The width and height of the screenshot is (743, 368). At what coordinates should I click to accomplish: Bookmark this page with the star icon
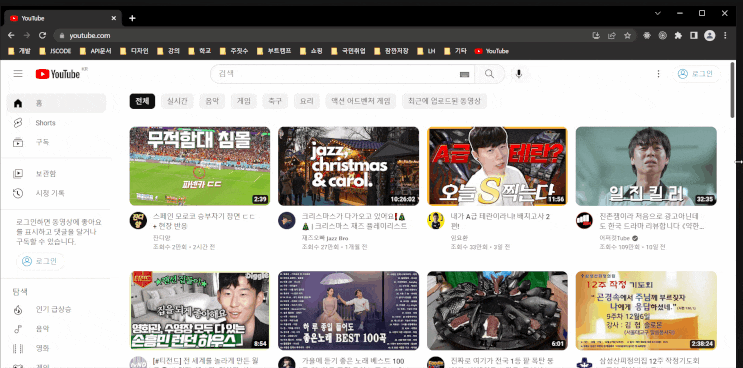tap(627, 36)
